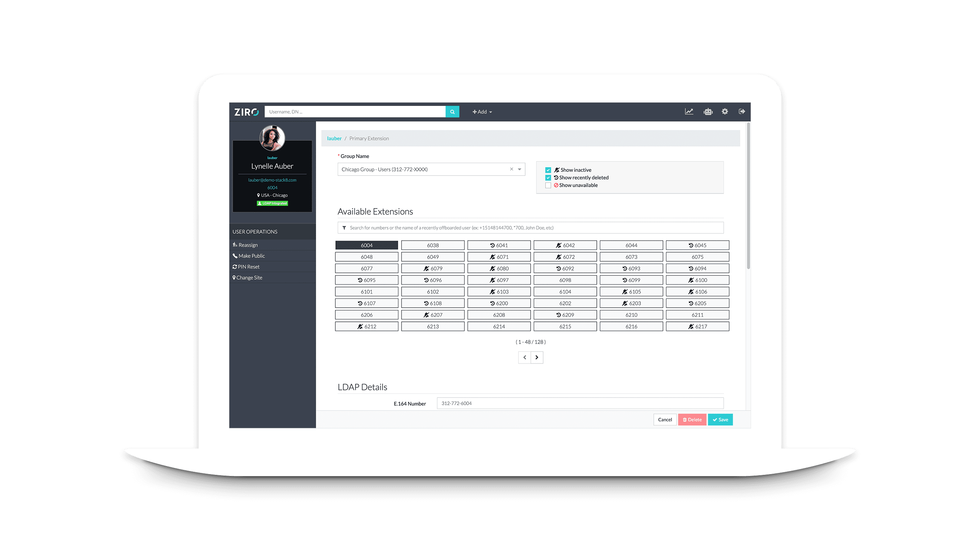Select extension number 6004
The image size is (980, 551).
tap(366, 245)
